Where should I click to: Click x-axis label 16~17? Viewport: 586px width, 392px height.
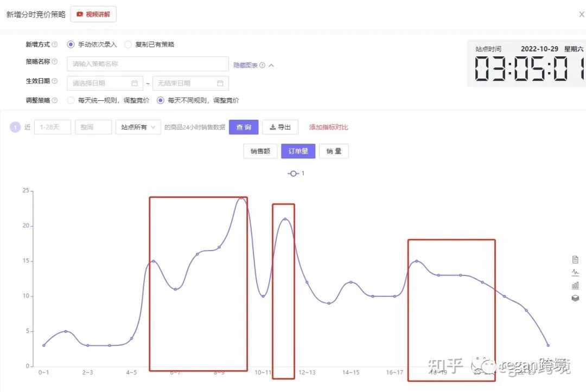coord(394,372)
